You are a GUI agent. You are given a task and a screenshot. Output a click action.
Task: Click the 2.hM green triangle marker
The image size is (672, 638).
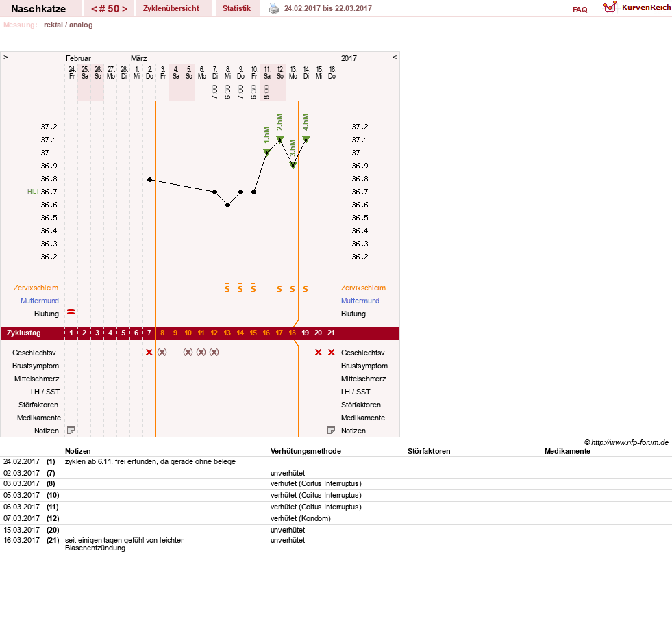click(x=280, y=139)
